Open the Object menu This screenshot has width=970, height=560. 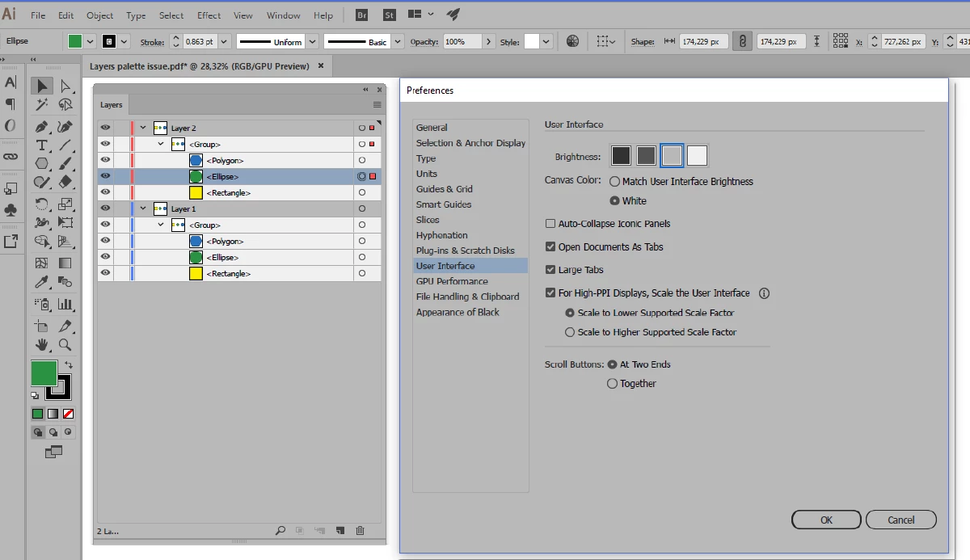point(100,15)
